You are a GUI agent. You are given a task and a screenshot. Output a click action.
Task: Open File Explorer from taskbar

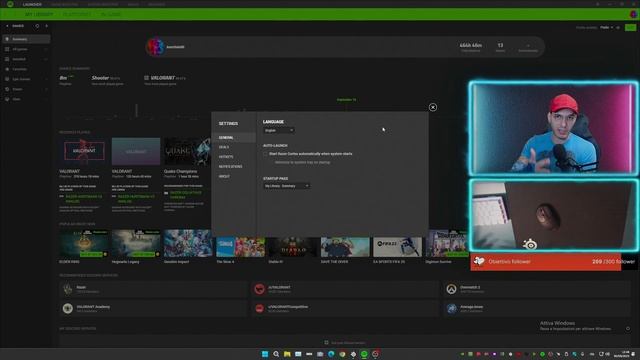coord(287,354)
